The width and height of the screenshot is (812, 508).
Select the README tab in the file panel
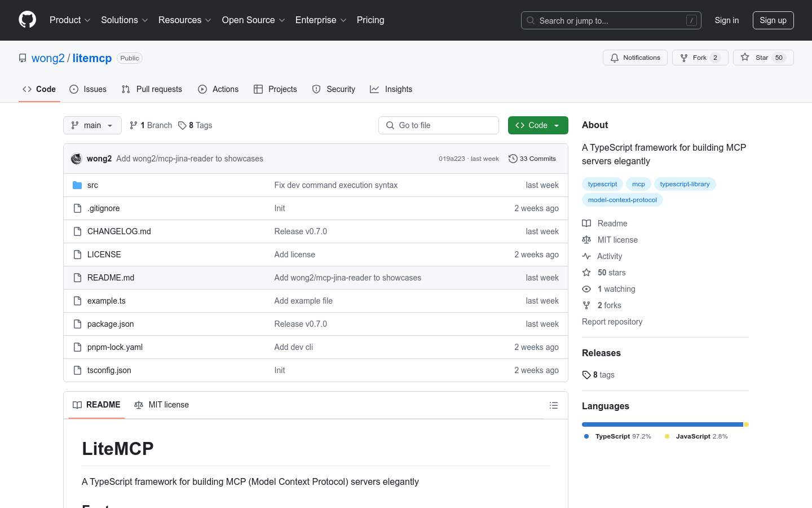pos(96,405)
